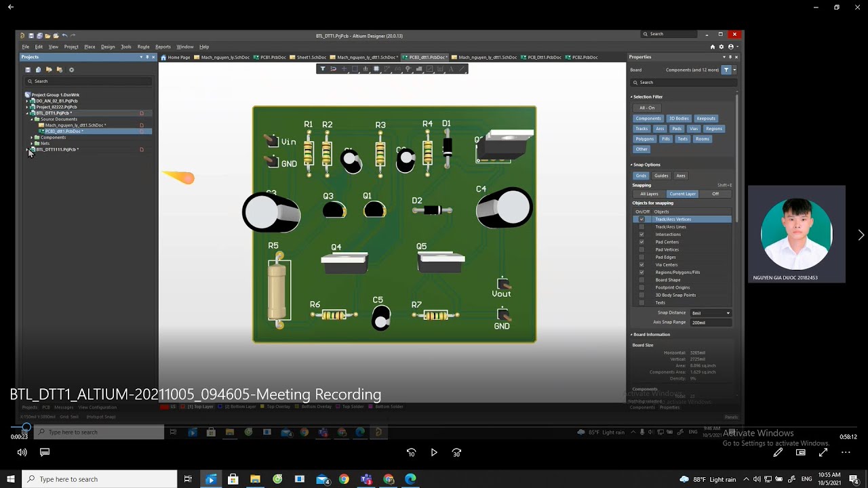This screenshot has width=868, height=488.
Task: Expand the Components folder in Projects tree
Action: click(x=31, y=138)
